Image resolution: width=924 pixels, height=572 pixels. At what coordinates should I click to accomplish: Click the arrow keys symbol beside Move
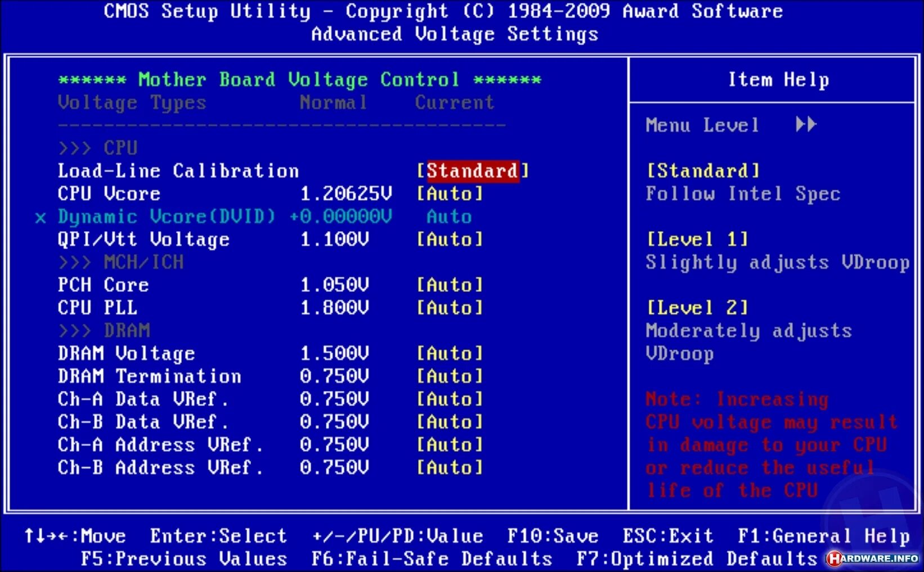coord(48,536)
